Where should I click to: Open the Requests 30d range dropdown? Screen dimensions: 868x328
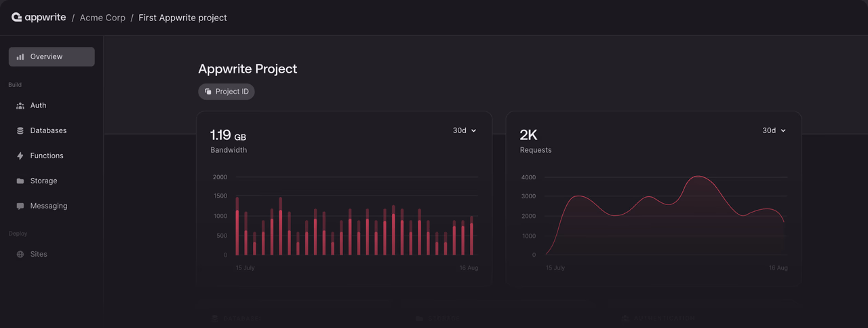point(774,130)
